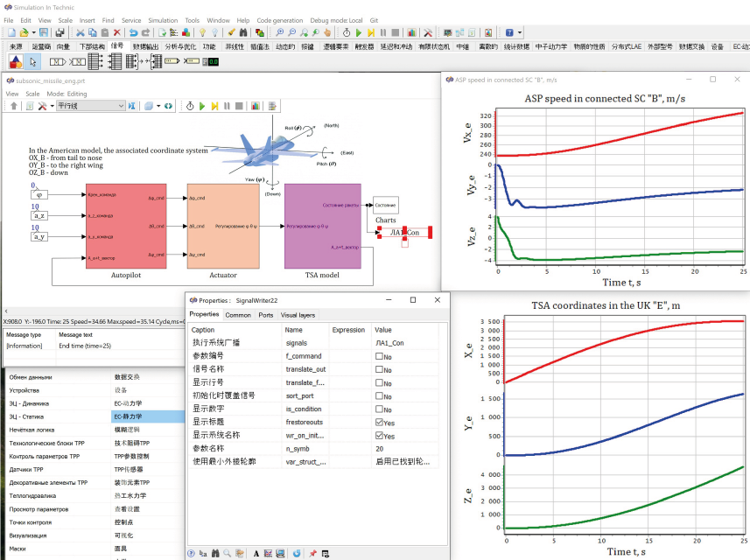
Task: Click the chart icon in the model window toolbar
Action: 255,106
